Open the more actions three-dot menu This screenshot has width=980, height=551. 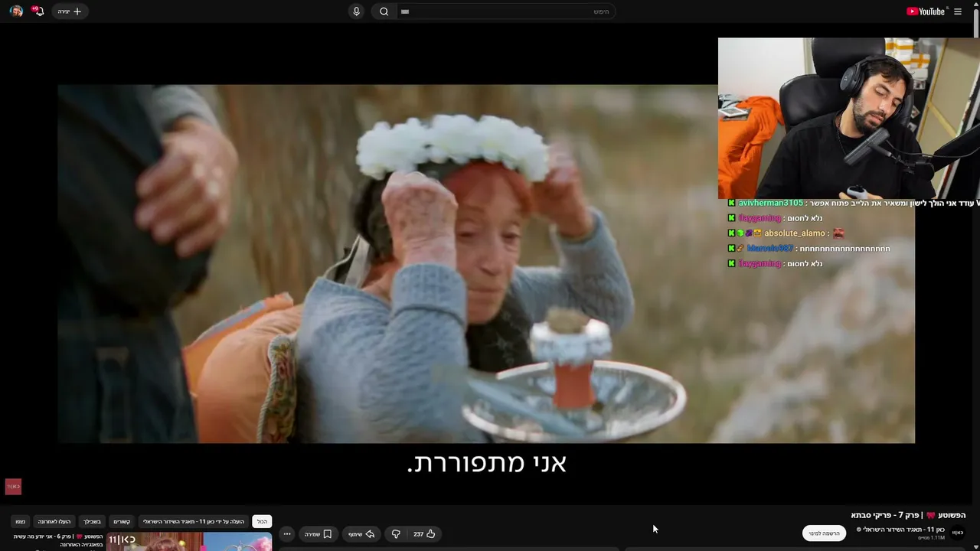point(287,534)
